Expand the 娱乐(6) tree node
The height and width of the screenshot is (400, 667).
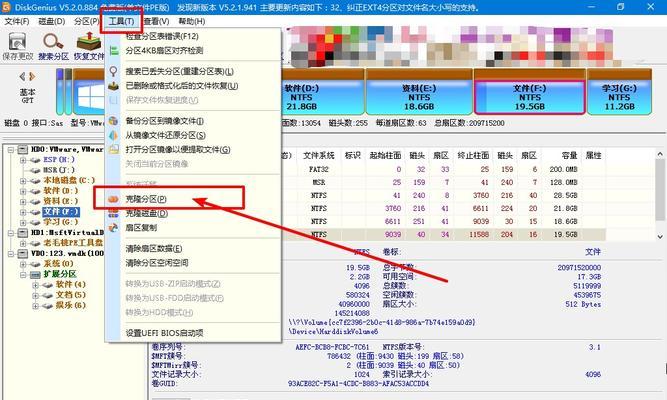35,306
